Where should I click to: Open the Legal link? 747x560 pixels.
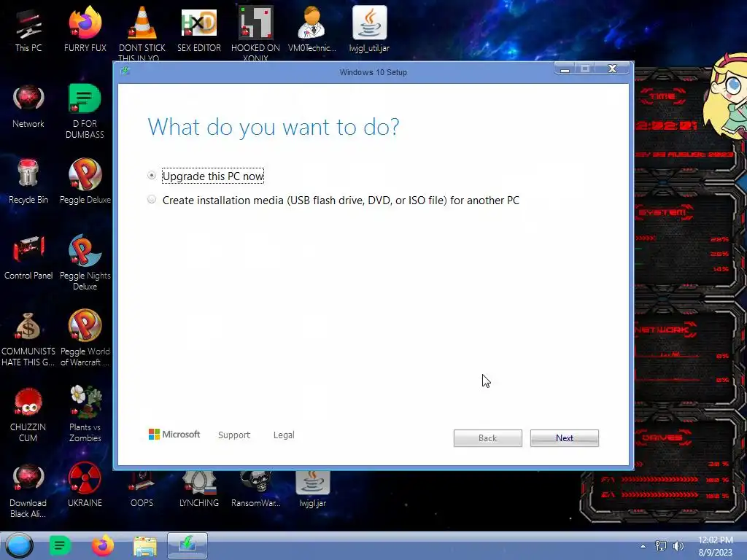(x=284, y=435)
